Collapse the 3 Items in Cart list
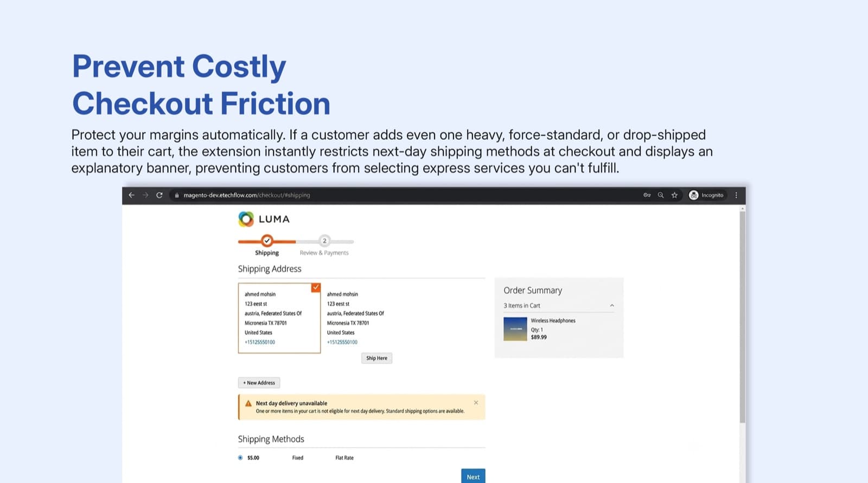The image size is (868, 483). 612,306
